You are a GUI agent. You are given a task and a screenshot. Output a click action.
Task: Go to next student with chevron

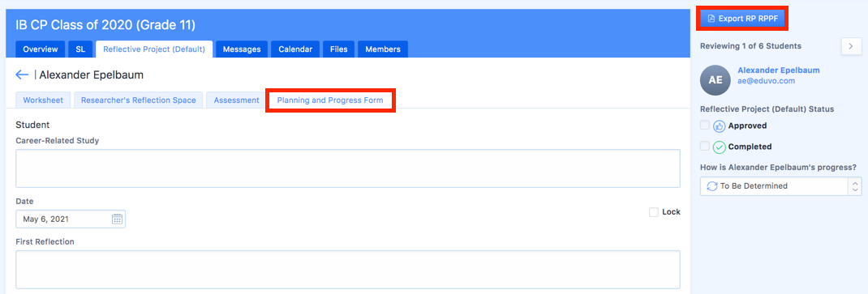(852, 46)
